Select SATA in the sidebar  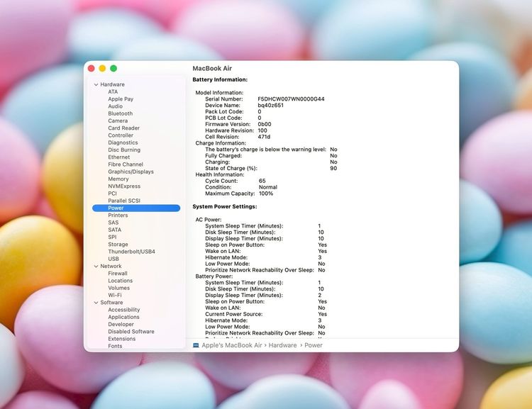tap(114, 230)
